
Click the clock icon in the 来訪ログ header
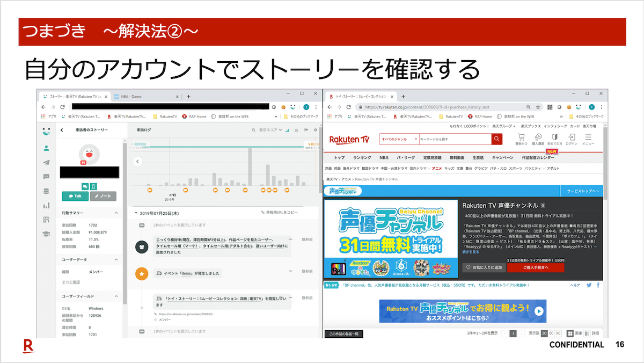point(296,130)
